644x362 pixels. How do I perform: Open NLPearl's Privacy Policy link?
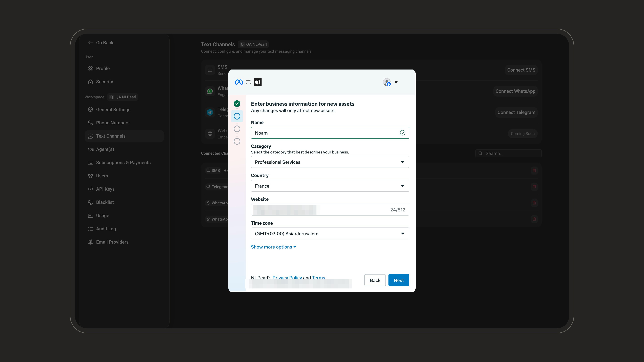[x=287, y=277]
